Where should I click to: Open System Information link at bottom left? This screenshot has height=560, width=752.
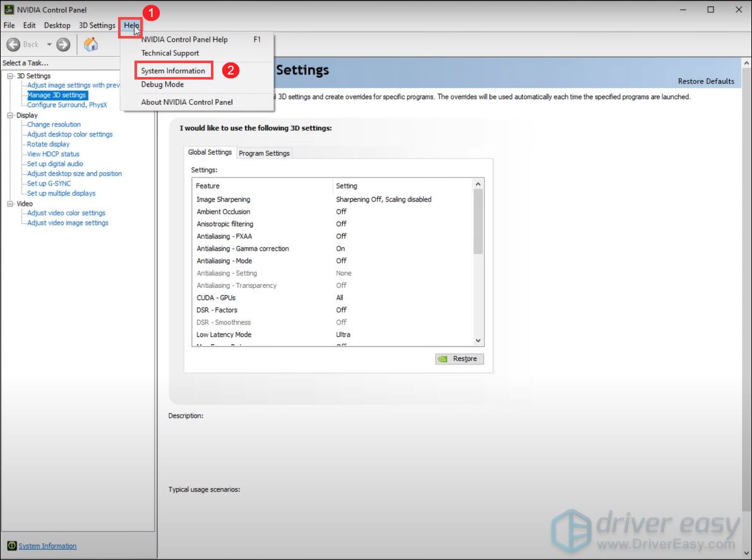(x=47, y=545)
